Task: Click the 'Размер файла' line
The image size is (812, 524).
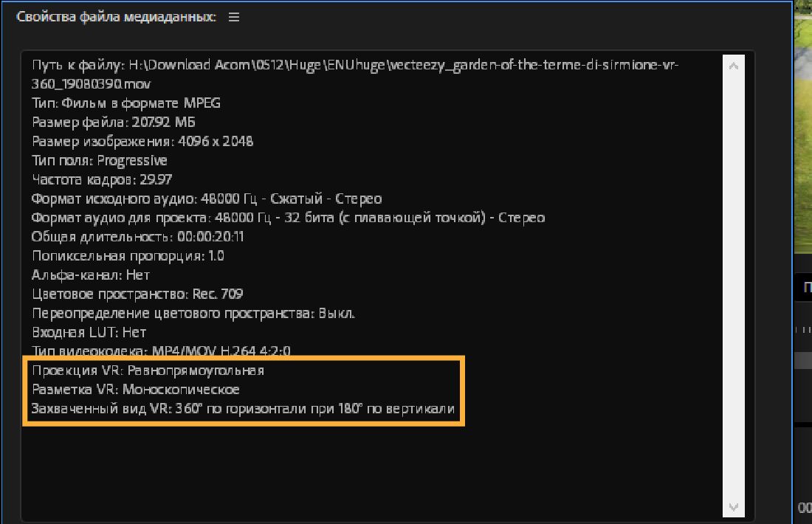Action: coord(114,122)
